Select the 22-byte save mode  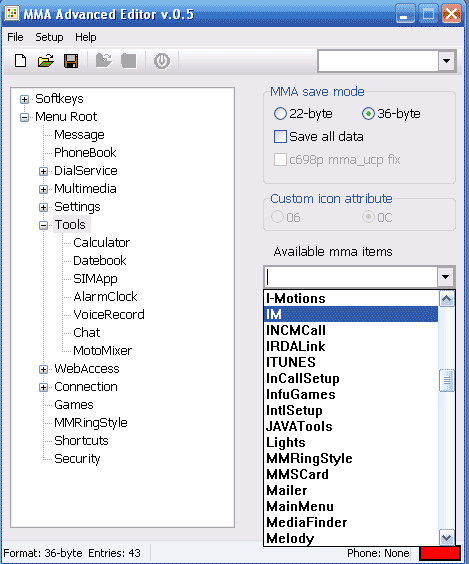(x=280, y=114)
